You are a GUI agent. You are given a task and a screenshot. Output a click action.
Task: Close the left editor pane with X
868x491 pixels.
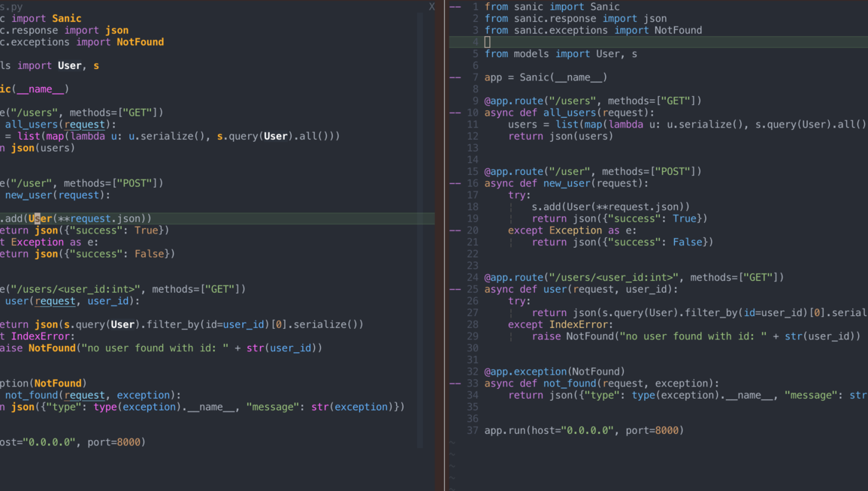pos(431,7)
